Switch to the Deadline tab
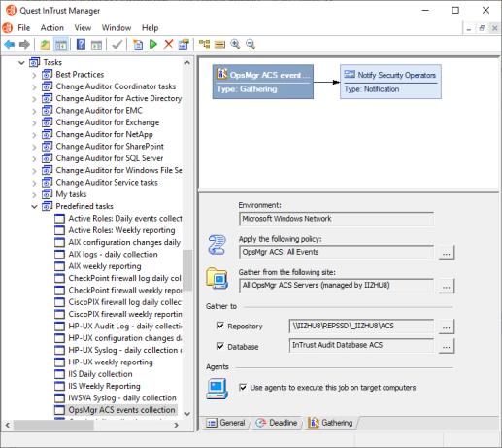The width and height of the screenshot is (502, 448). click(x=277, y=423)
